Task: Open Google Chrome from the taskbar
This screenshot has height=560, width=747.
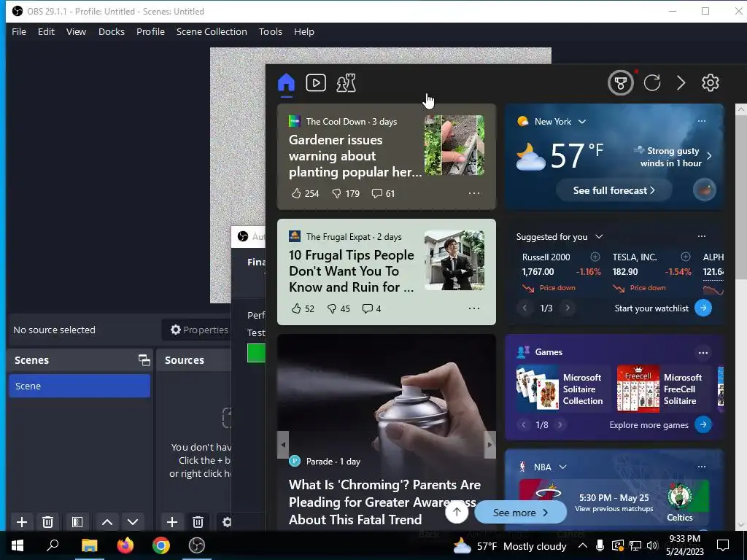Action: click(x=161, y=545)
